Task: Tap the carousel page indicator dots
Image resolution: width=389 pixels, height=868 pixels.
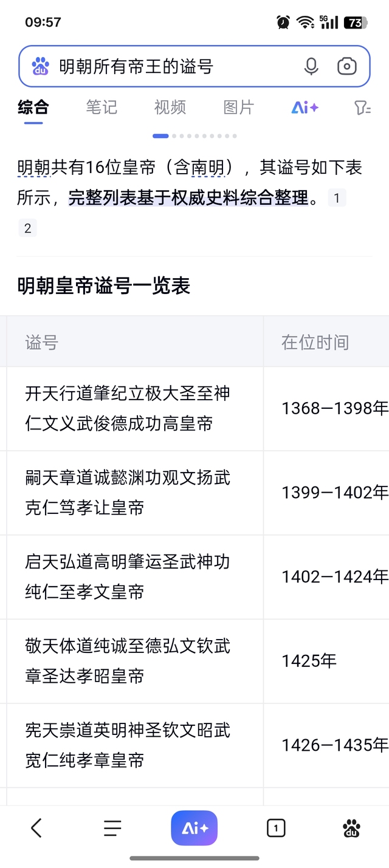Action: pos(194,136)
